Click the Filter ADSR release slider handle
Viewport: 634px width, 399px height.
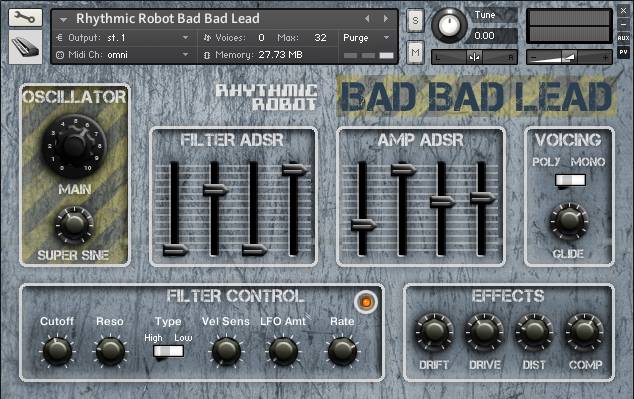[x=295, y=169]
